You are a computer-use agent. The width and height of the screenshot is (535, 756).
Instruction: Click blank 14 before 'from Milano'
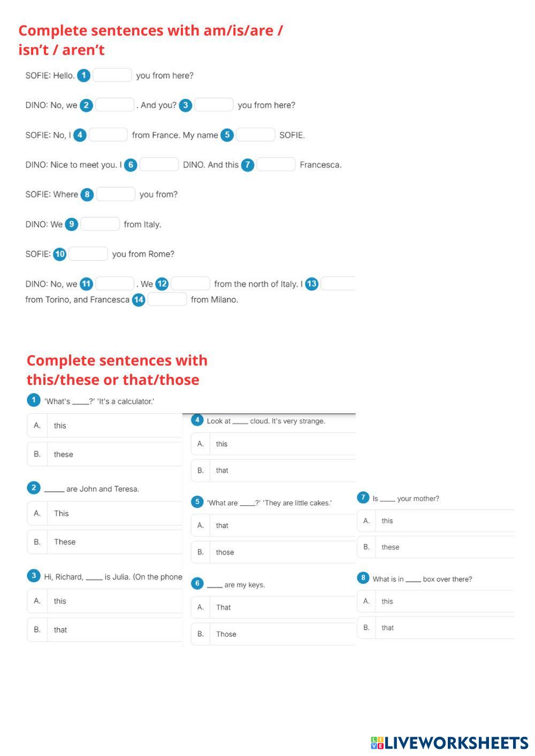(167, 299)
